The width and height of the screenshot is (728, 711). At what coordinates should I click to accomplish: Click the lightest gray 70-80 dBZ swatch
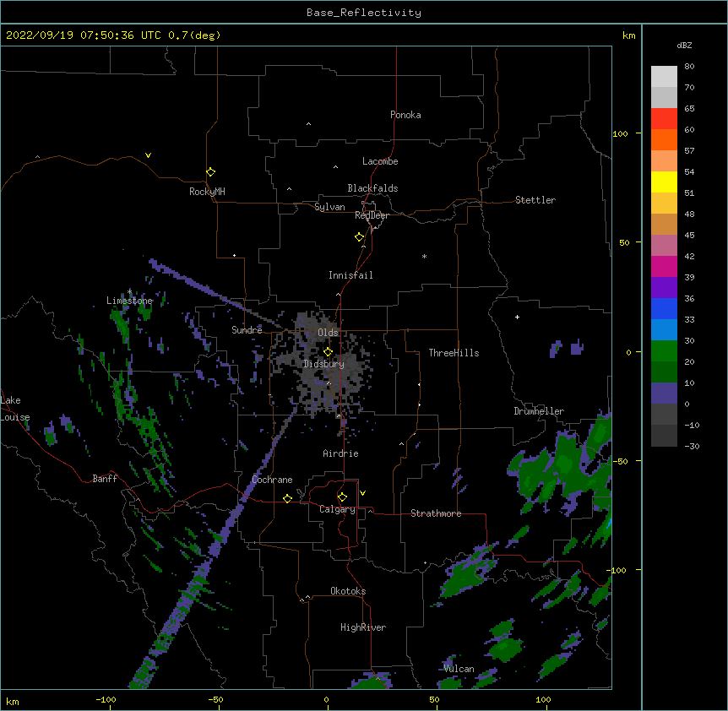coord(664,76)
